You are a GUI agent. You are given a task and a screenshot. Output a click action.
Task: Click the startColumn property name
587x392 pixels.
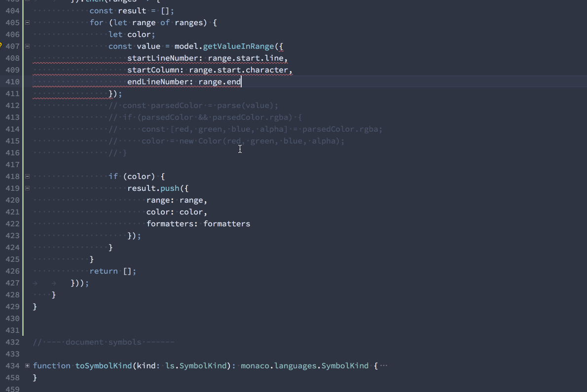point(153,70)
